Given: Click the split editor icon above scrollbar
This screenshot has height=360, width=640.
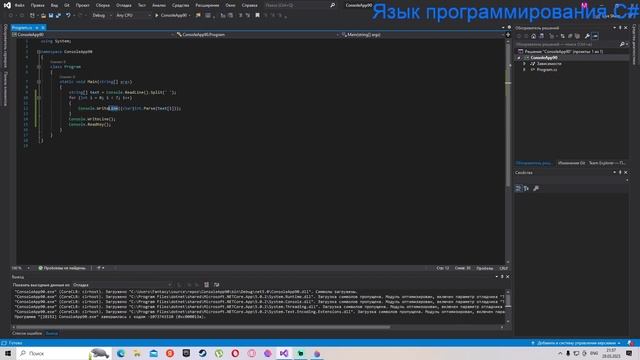Looking at the screenshot, I should tap(508, 35).
